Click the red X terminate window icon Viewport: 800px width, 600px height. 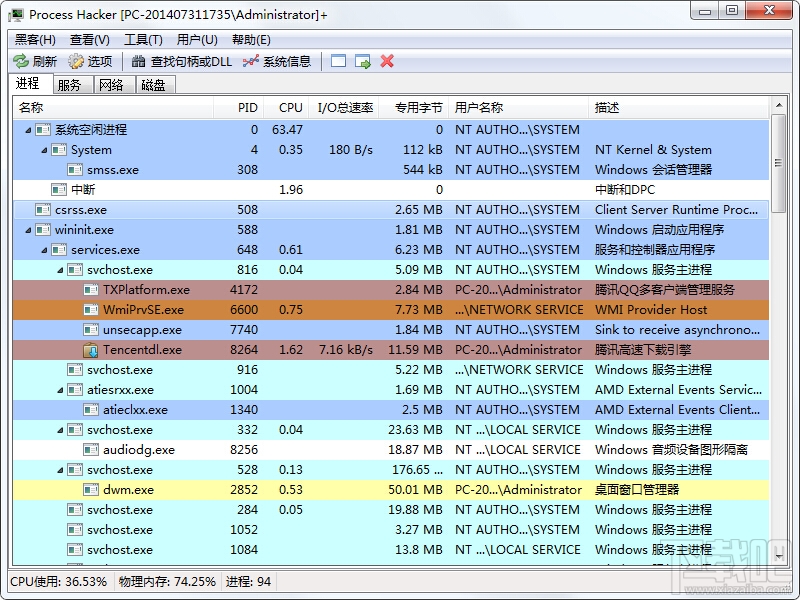[x=387, y=62]
